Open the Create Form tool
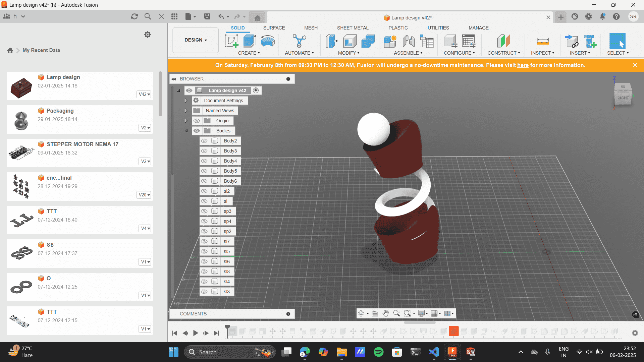The height and width of the screenshot is (362, 644). tap(268, 41)
